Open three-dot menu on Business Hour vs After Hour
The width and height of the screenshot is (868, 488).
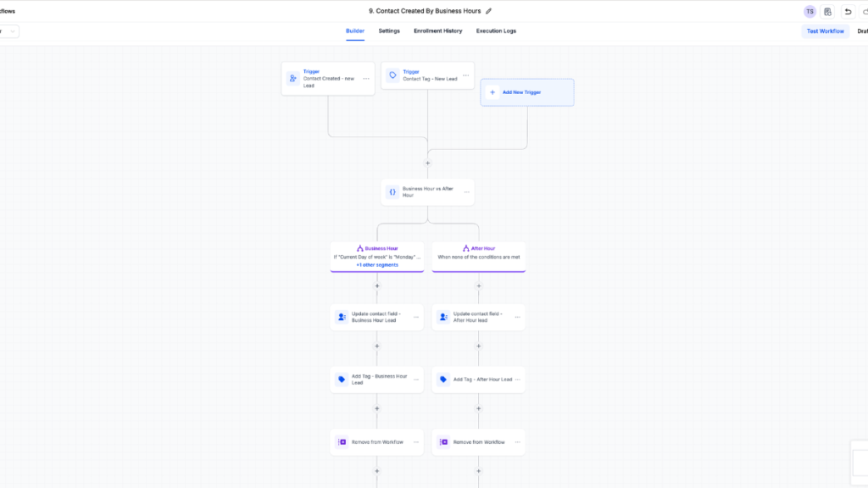click(466, 191)
